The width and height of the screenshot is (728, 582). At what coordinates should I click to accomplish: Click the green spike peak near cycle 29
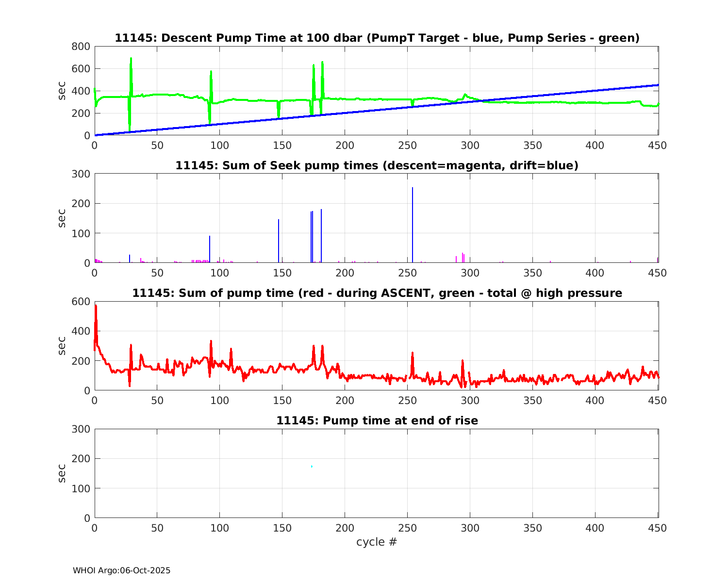point(131,60)
